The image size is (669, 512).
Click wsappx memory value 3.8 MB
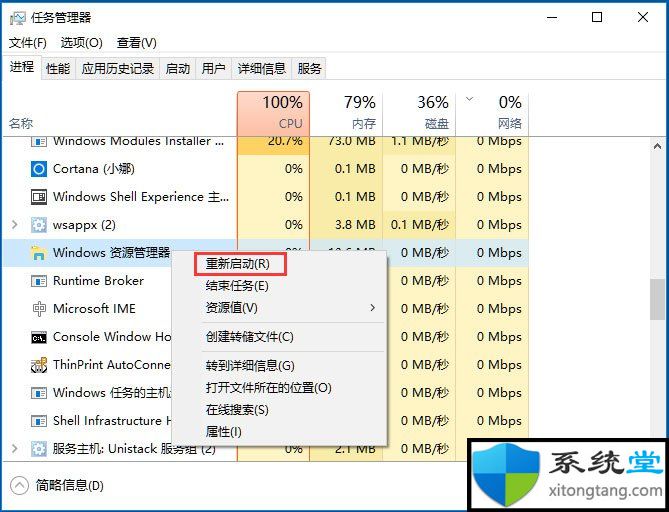355,225
